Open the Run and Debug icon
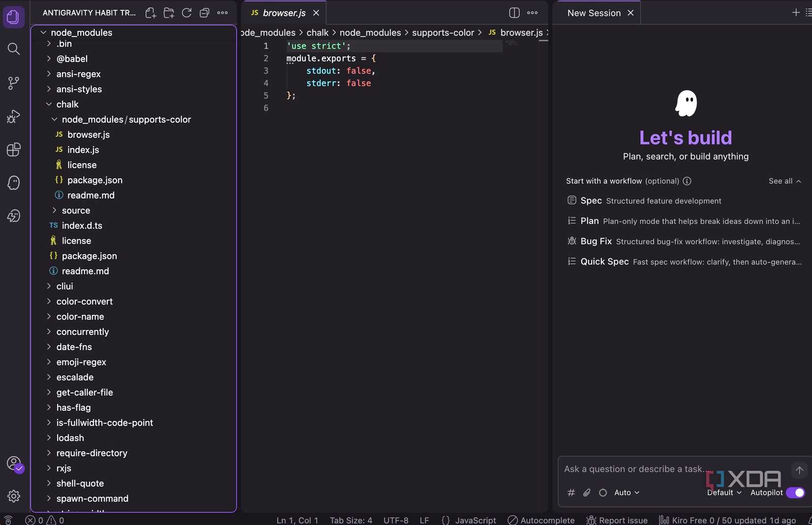 [13, 116]
